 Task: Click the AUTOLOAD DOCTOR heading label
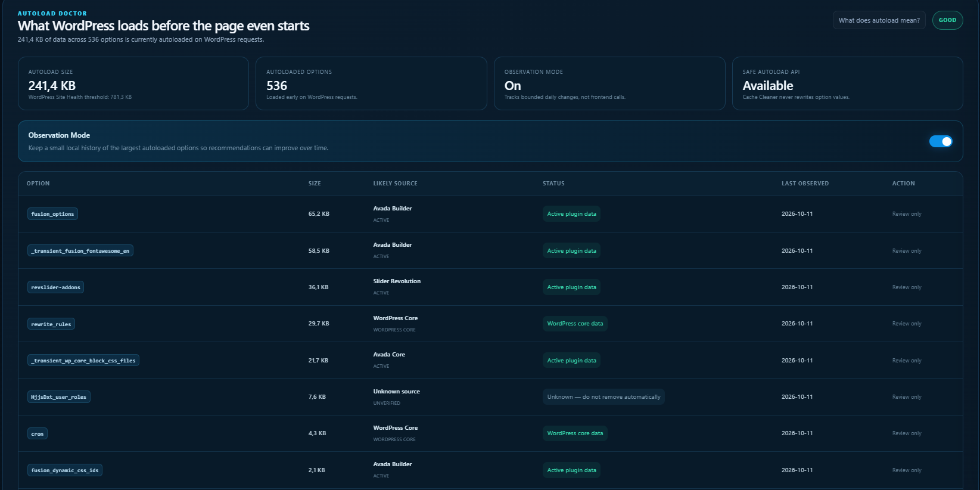click(x=52, y=13)
